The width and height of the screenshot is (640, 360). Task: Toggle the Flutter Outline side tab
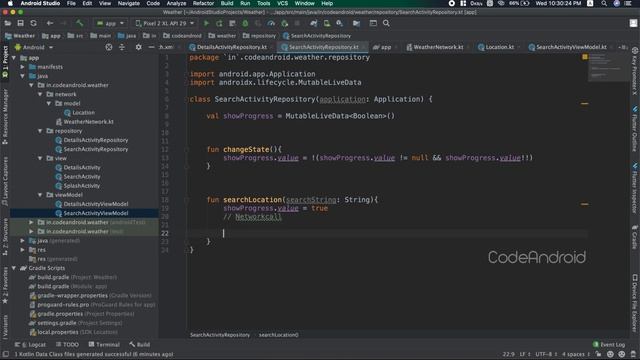pos(635,129)
